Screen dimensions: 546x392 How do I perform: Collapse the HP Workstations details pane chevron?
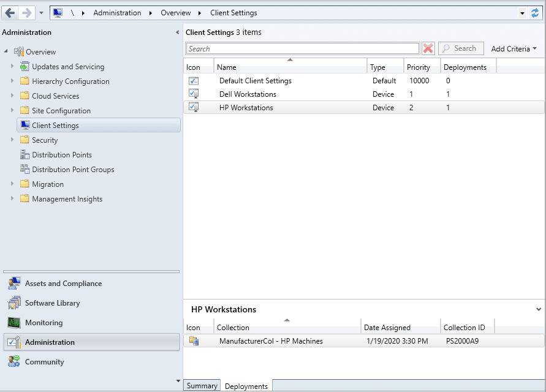click(538, 309)
